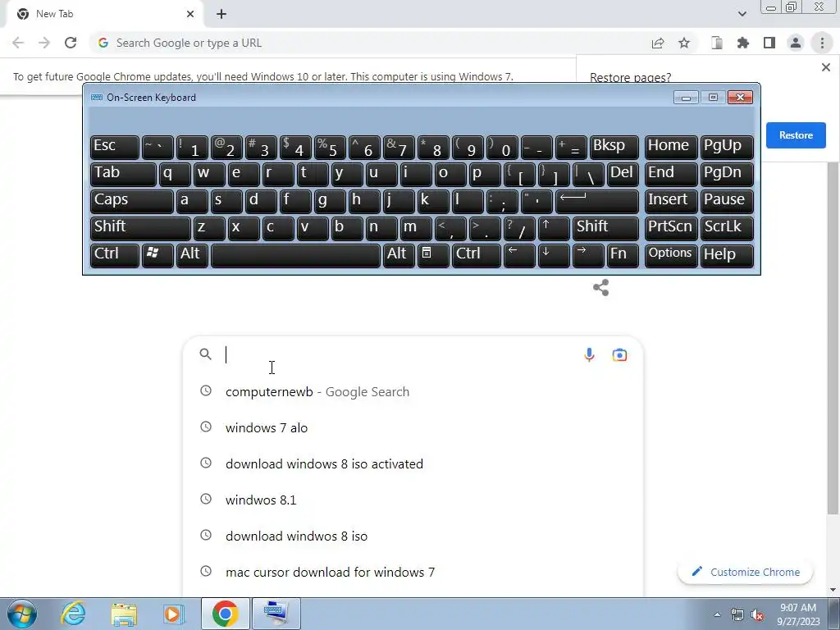Select 'mac cursor download for windows 7'
This screenshot has height=630, width=840.
pyautogui.click(x=413, y=572)
